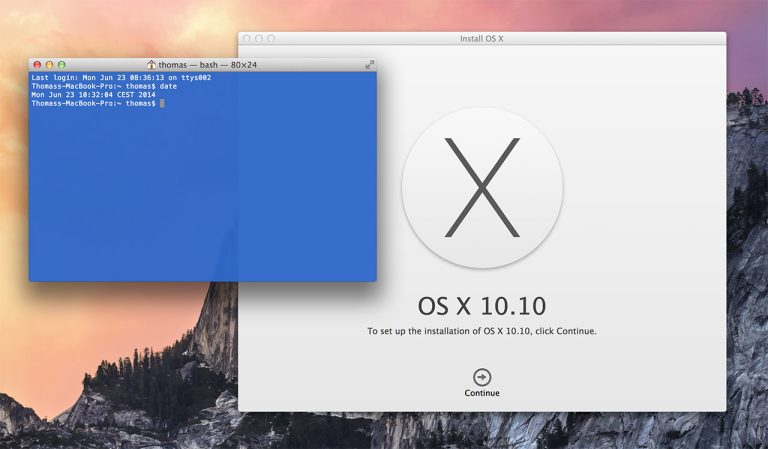Viewport: 768px width, 449px height.
Task: Click the Install OS X zoom button
Action: click(271, 38)
